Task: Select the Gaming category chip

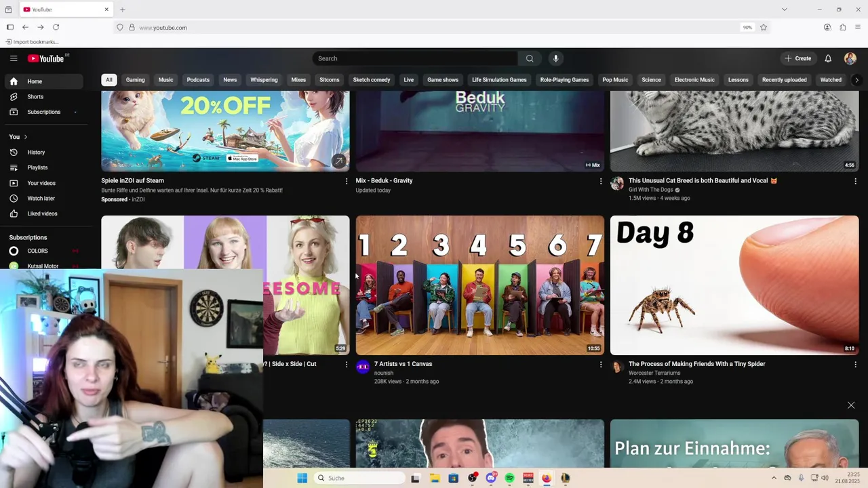Action: pos(135,80)
